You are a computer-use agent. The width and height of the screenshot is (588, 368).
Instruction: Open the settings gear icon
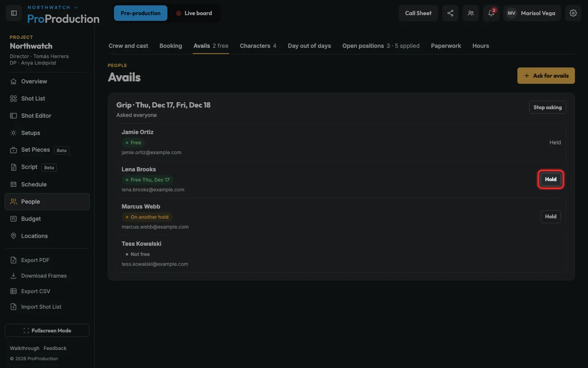[573, 13]
